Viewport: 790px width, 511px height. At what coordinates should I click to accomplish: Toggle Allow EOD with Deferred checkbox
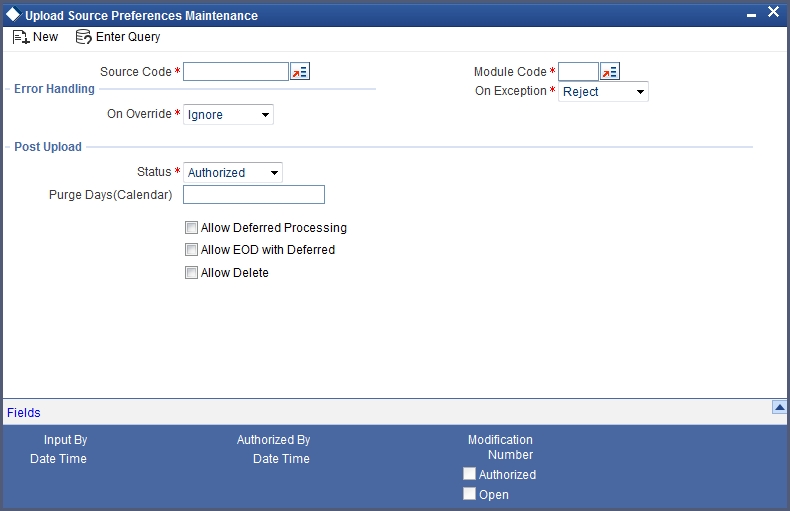click(x=191, y=249)
